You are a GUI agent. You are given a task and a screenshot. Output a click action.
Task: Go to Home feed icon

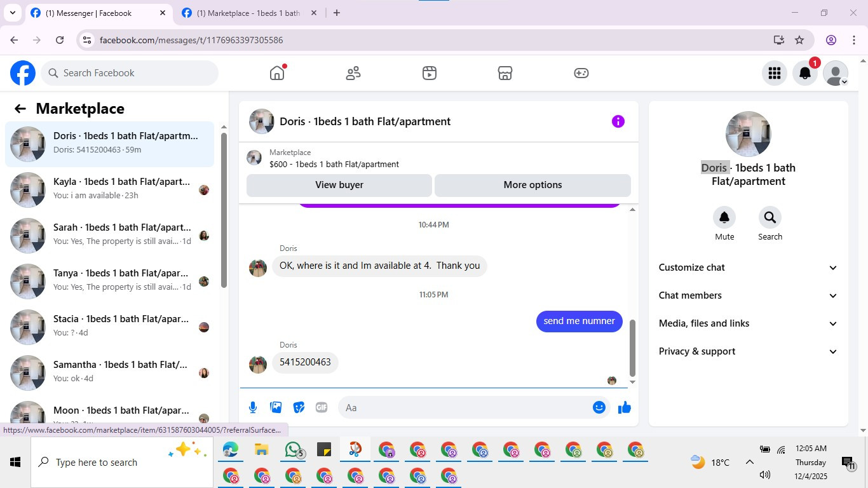coord(277,73)
